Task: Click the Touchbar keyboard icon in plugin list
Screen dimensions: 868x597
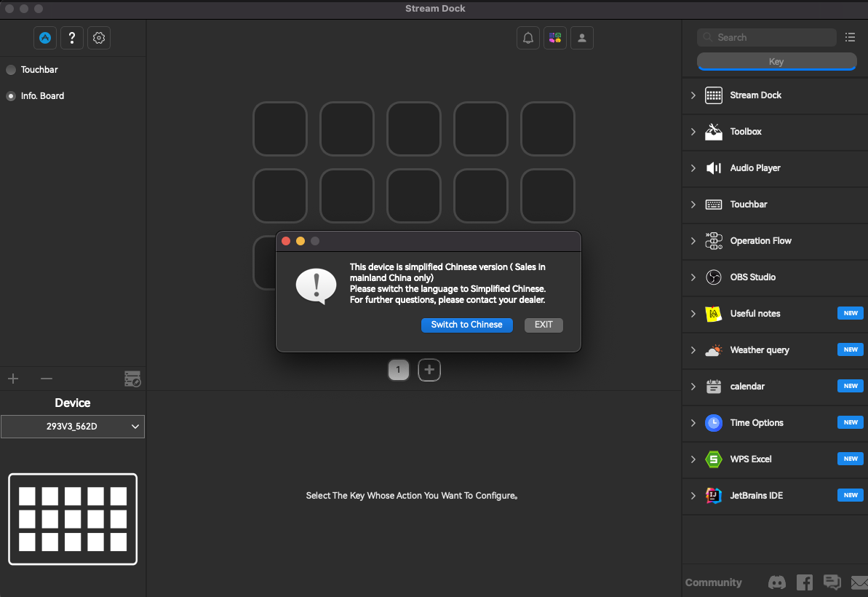Action: tap(714, 205)
